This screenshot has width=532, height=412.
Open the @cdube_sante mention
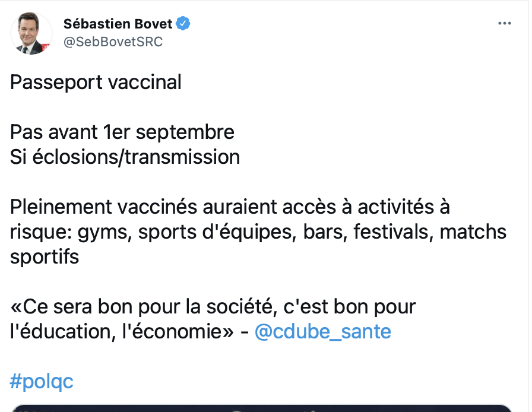[322, 331]
